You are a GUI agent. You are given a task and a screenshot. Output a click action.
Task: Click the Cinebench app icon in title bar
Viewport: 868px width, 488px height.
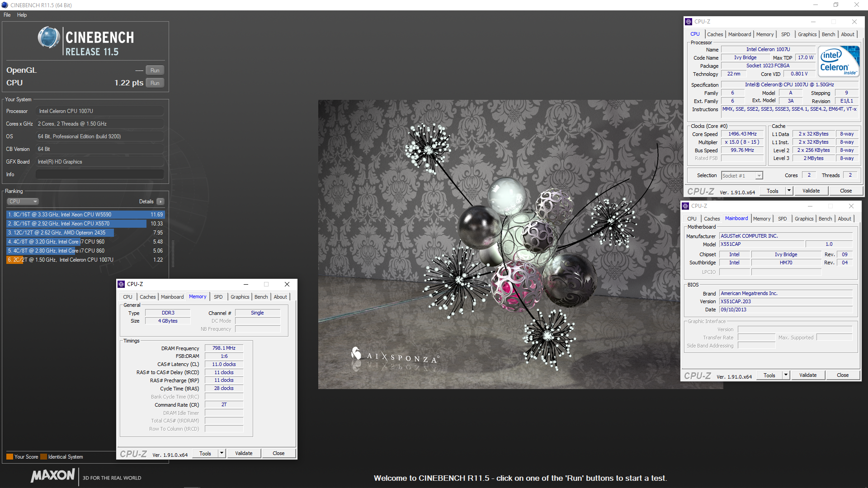(5, 5)
